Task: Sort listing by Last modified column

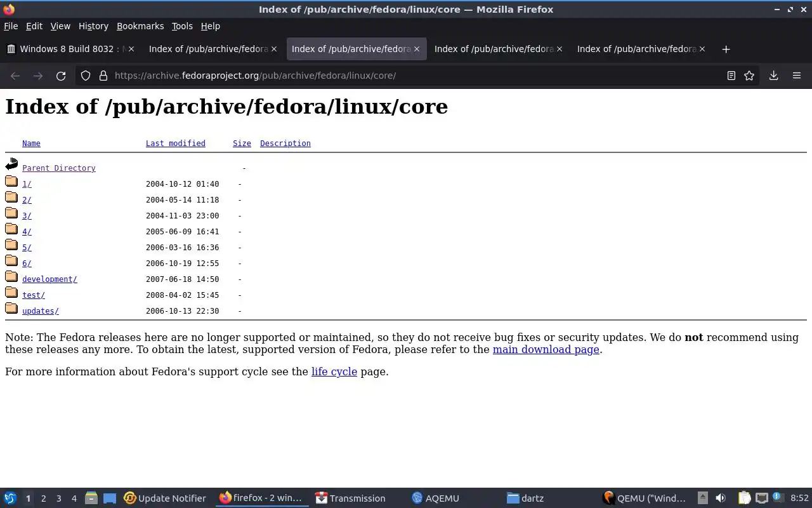Action: 176,144
